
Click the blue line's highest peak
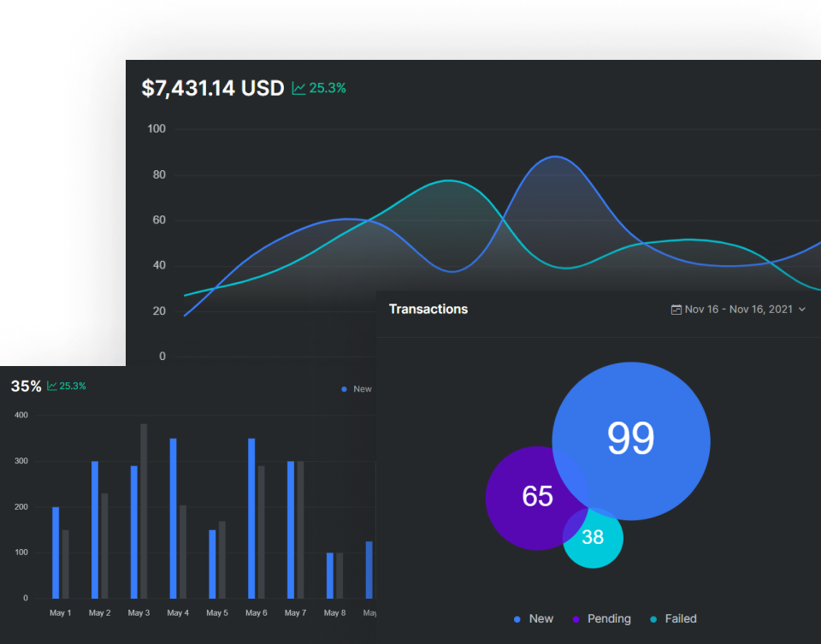[556, 157]
